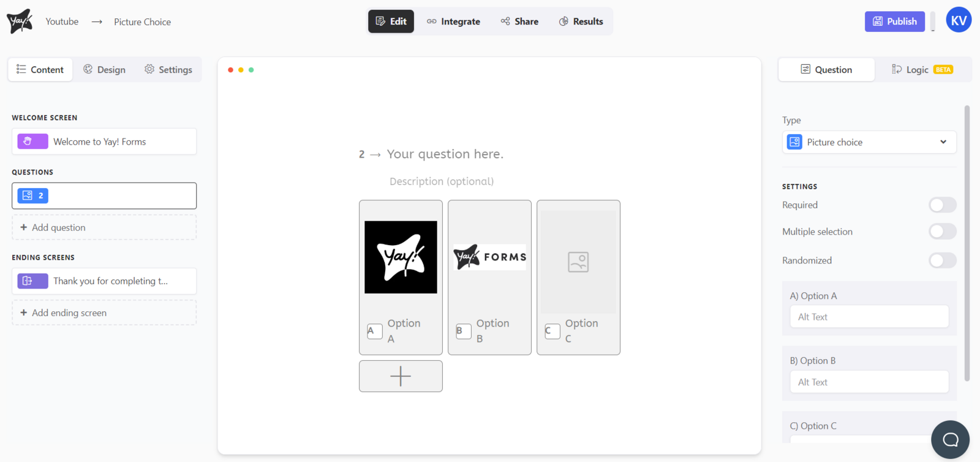The image size is (980, 462).
Task: Click the plus icon to add picture option
Action: coord(401,376)
